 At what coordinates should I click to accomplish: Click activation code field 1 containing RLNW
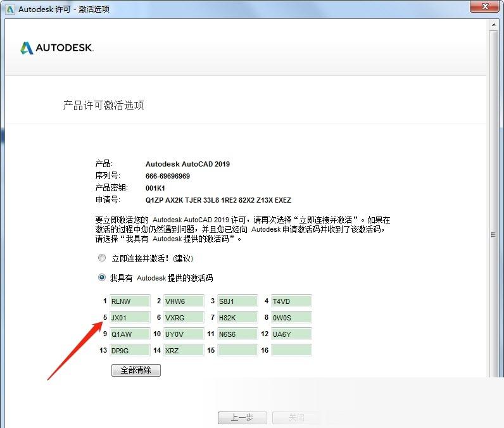click(x=130, y=301)
